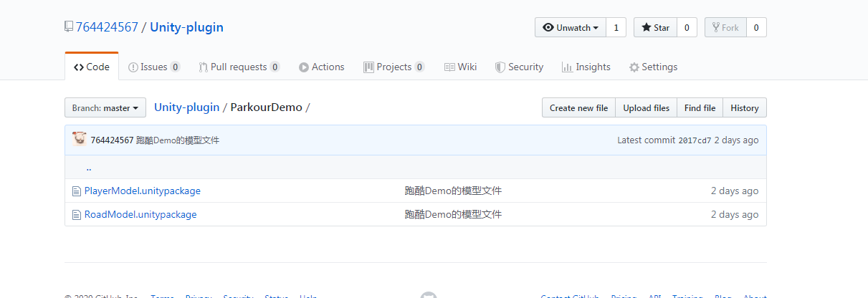Star this repository
The height and width of the screenshot is (298, 868).
tap(655, 27)
